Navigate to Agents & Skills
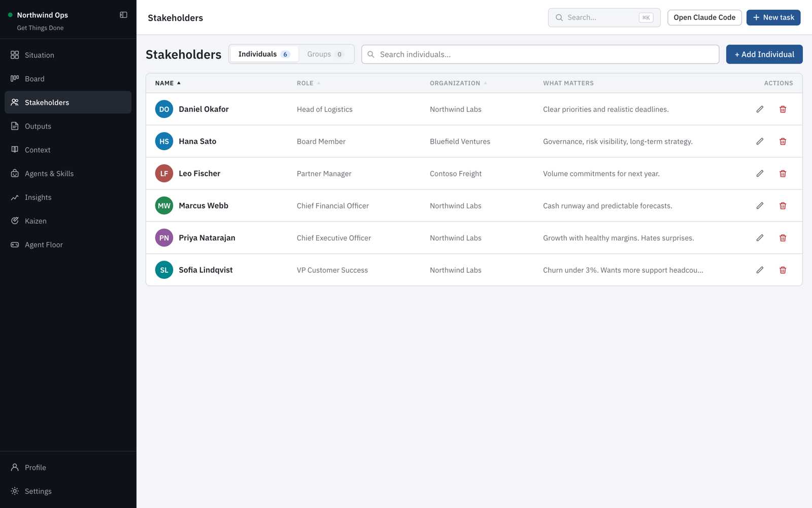This screenshot has width=812, height=508. coord(68,174)
